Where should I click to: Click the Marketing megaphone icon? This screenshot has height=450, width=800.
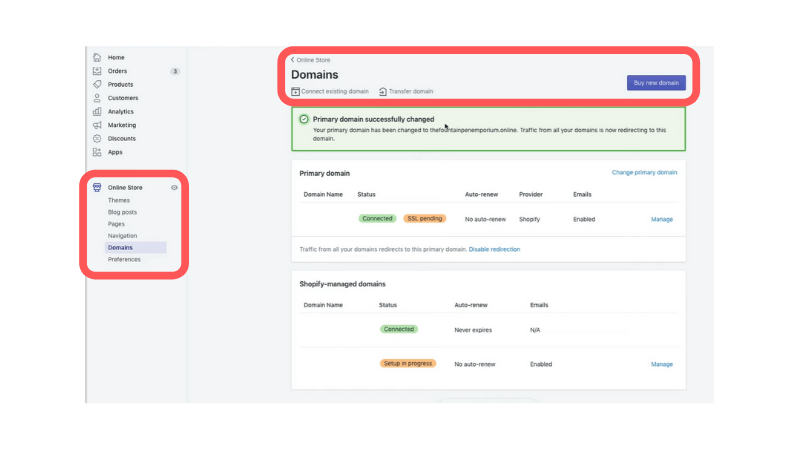97,125
